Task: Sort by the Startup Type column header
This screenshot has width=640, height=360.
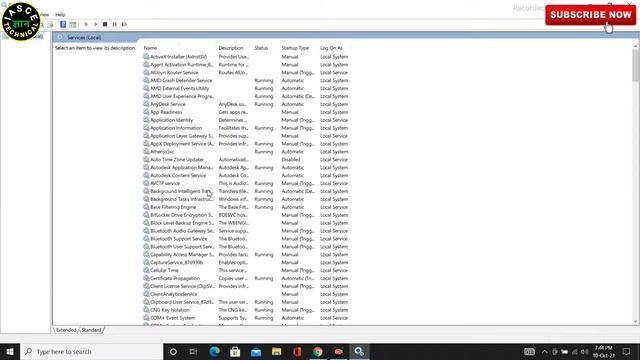Action: [x=295, y=48]
